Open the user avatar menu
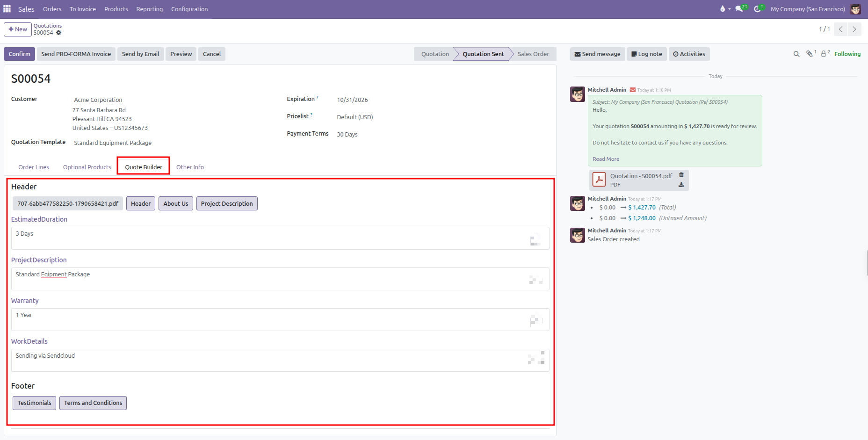The width and height of the screenshot is (868, 440). pos(855,9)
